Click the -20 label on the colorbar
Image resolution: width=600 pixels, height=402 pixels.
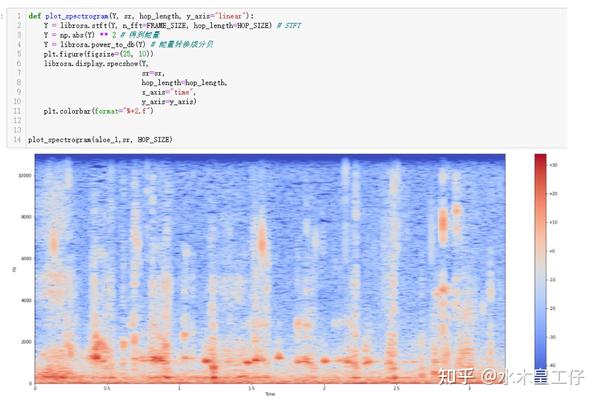(553, 308)
